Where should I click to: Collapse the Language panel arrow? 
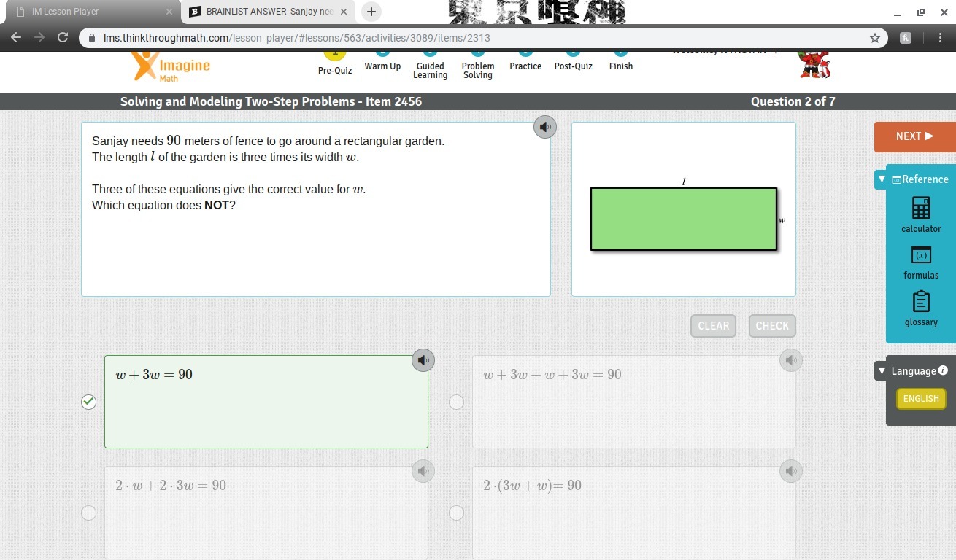click(882, 371)
